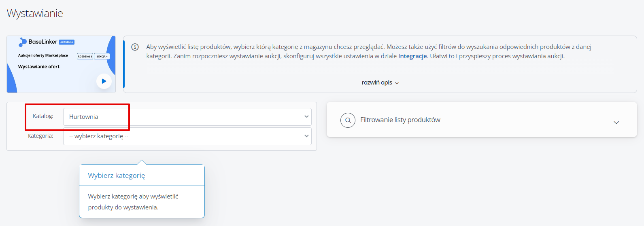Click the arrow of the Katalog select
The height and width of the screenshot is (226, 644).
[306, 117]
